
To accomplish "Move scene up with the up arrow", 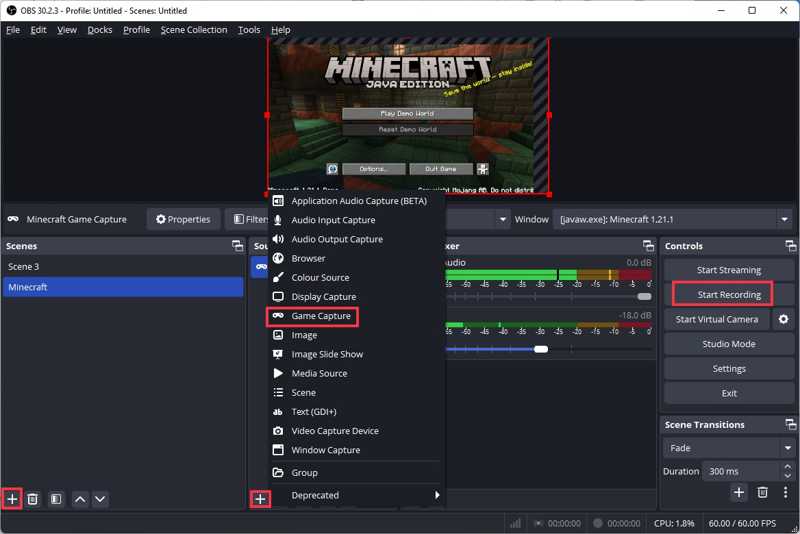I will (80, 498).
